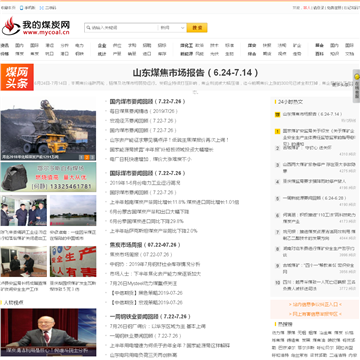Click coal ad banner with phone 13325461781

point(48,177)
